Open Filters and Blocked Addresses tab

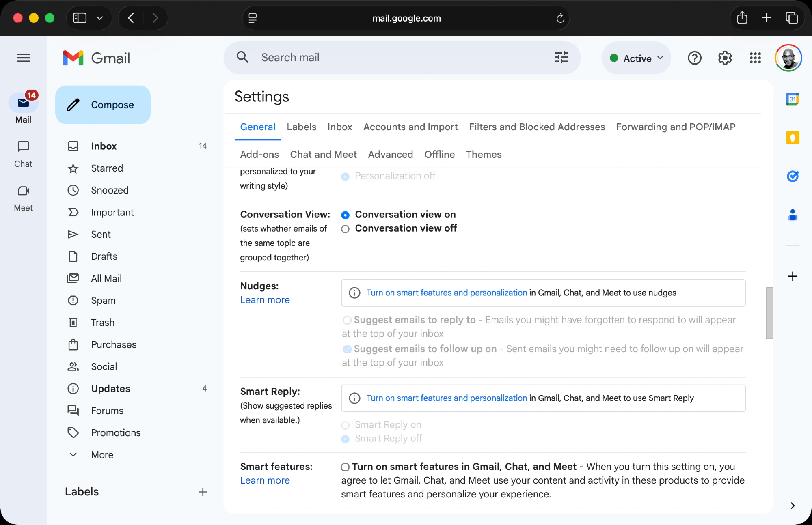click(537, 127)
